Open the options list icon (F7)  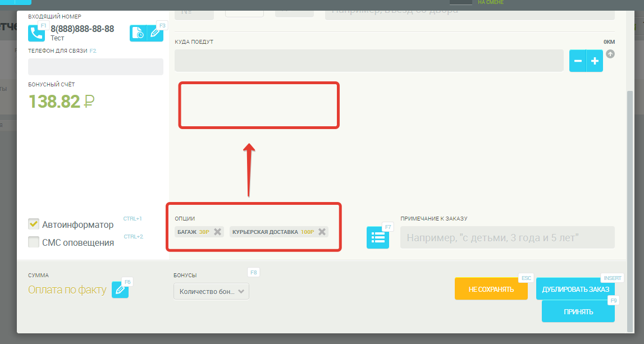[x=377, y=237]
